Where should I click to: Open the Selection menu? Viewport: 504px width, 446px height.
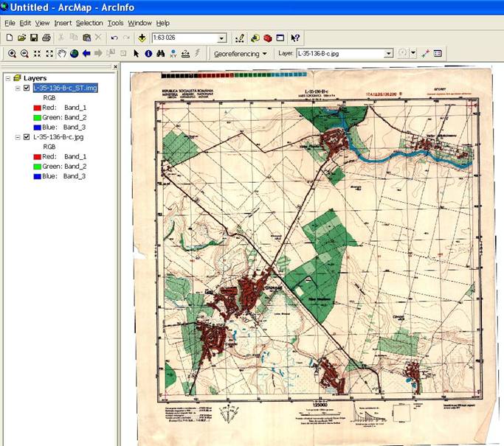pyautogui.click(x=89, y=23)
